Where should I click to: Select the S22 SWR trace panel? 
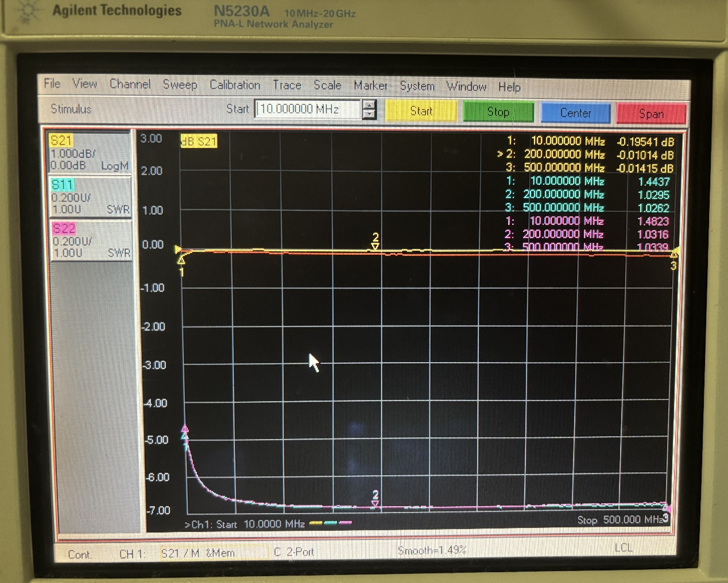90,240
